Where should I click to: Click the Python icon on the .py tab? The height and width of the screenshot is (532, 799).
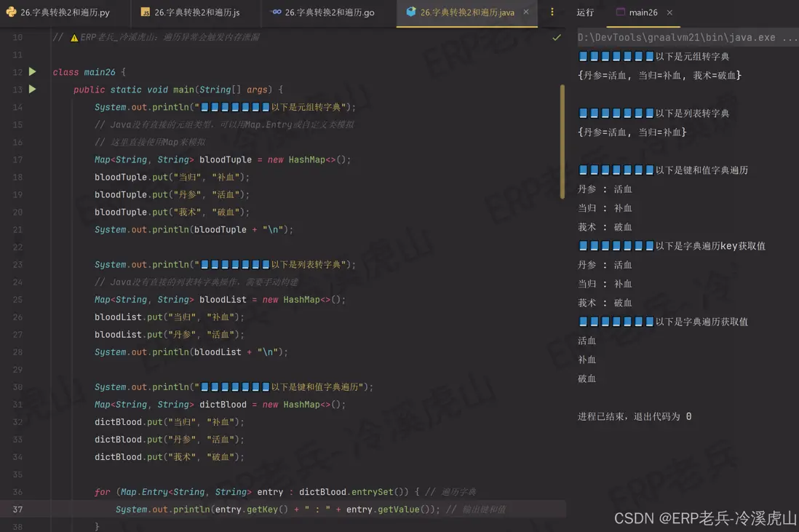pyautogui.click(x=10, y=12)
